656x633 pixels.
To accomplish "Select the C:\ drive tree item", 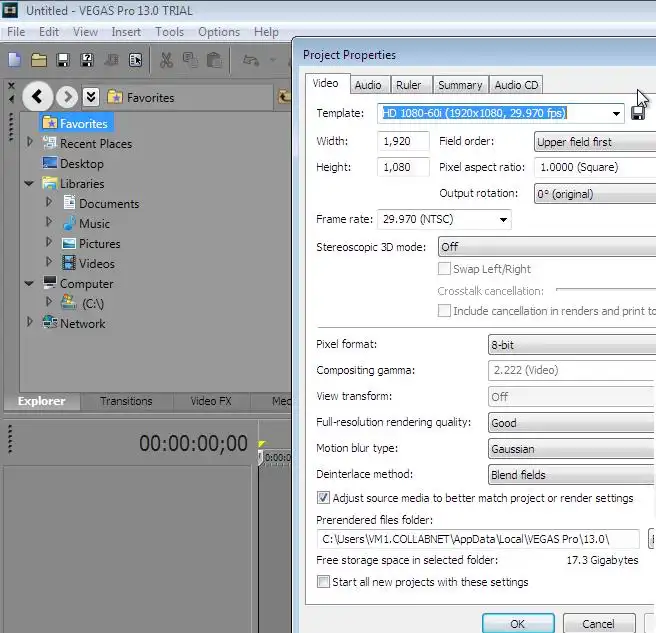I will click(x=83, y=303).
